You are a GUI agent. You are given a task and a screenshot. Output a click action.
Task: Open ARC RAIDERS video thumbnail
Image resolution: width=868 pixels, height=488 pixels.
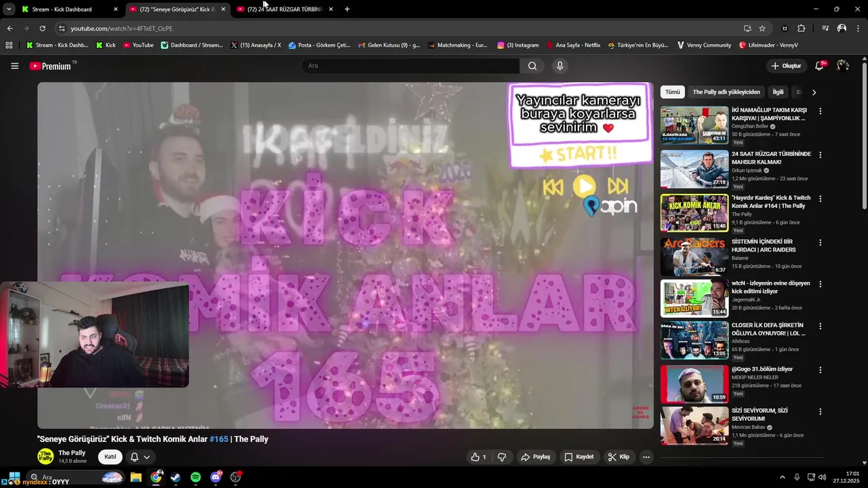pos(694,256)
